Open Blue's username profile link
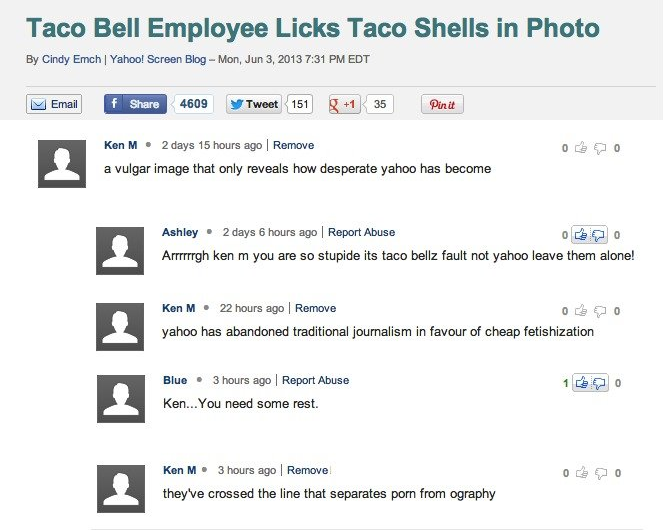 pyautogui.click(x=175, y=380)
